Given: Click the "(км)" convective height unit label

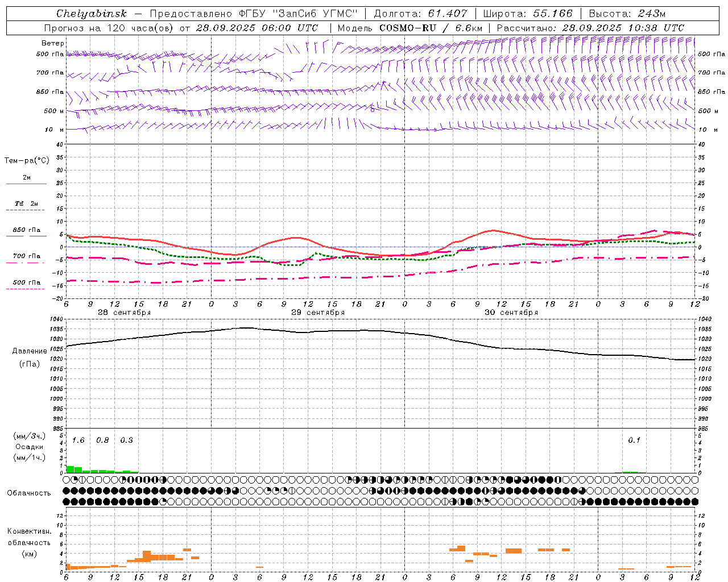Looking at the screenshot, I should [30, 554].
